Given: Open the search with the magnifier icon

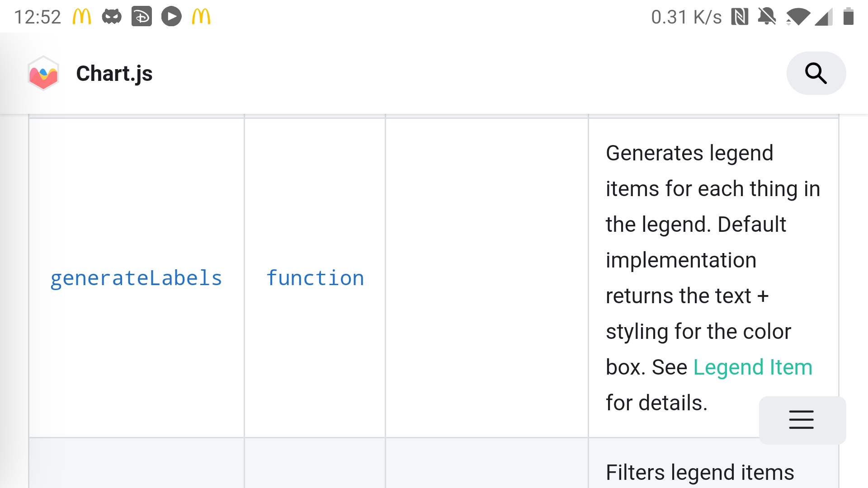Looking at the screenshot, I should click(x=816, y=73).
